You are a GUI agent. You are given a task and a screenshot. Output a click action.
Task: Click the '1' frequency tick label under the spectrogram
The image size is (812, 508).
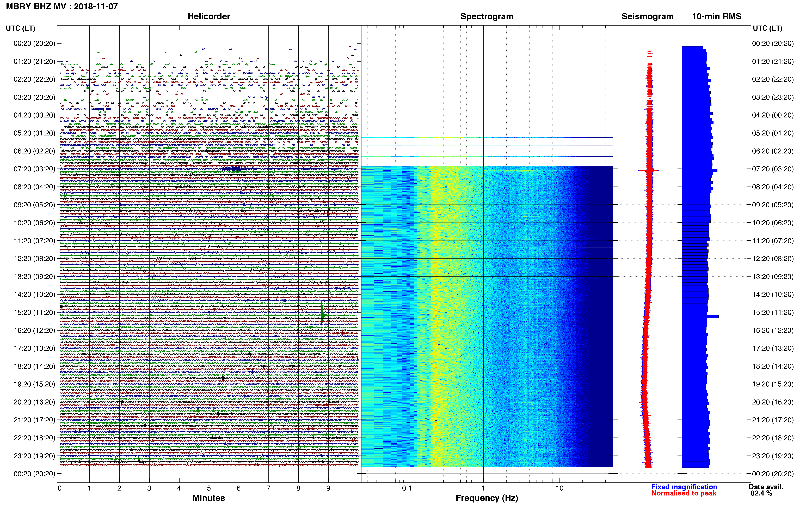(x=483, y=488)
